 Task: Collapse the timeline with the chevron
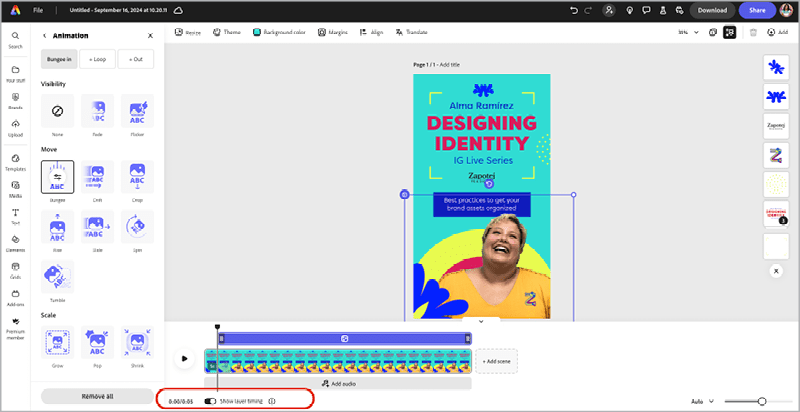(481, 321)
